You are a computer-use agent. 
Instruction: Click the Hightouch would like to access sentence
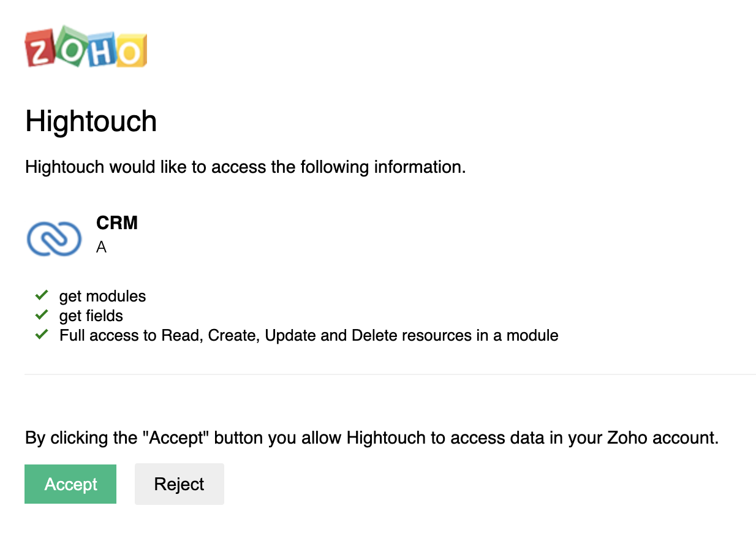click(x=246, y=167)
